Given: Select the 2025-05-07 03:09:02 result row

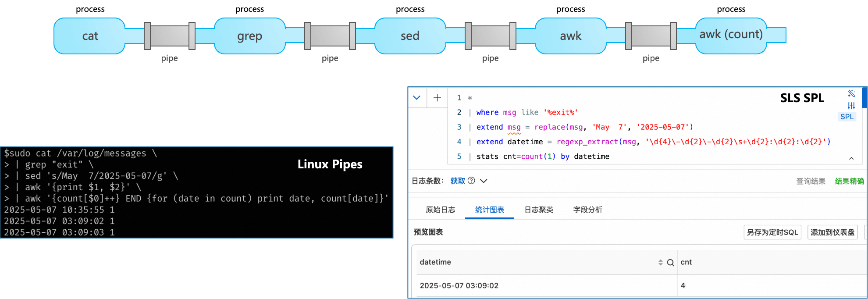Looking at the screenshot, I should [459, 285].
